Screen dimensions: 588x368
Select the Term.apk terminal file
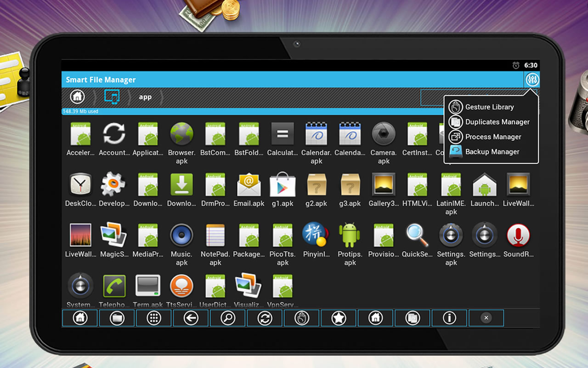[x=148, y=290]
